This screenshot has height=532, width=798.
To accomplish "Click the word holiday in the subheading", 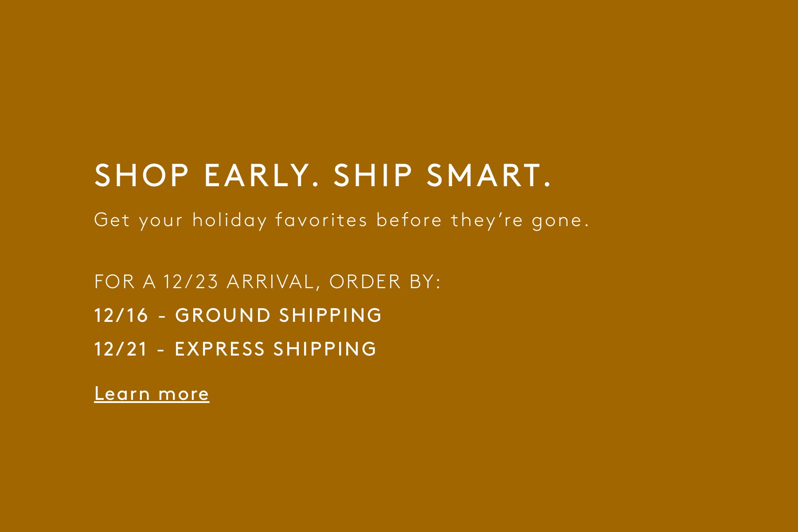I will pyautogui.click(x=230, y=221).
